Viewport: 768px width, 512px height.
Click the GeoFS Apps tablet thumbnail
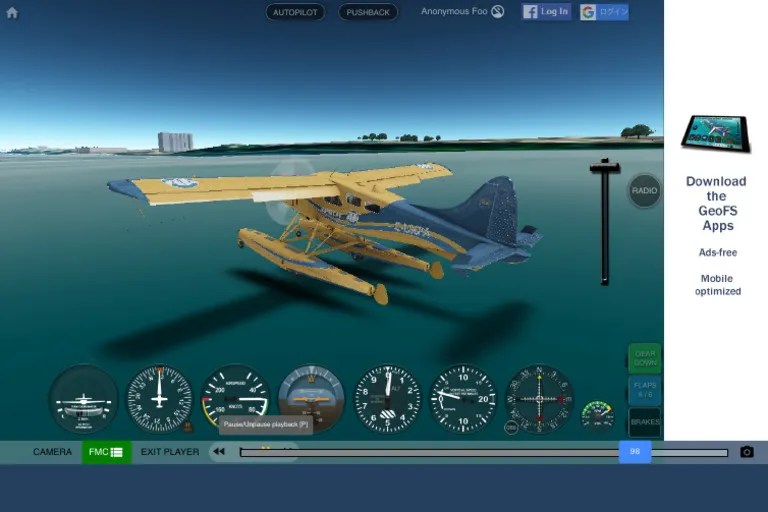point(716,134)
